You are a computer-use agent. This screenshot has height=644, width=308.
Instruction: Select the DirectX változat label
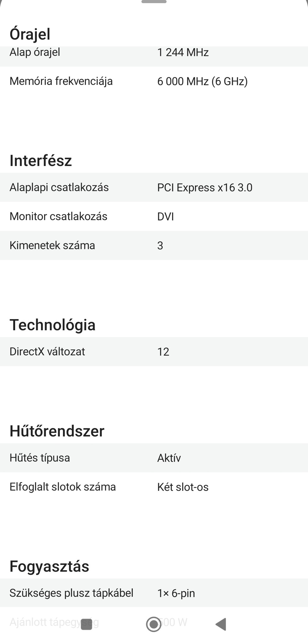pyautogui.click(x=47, y=352)
